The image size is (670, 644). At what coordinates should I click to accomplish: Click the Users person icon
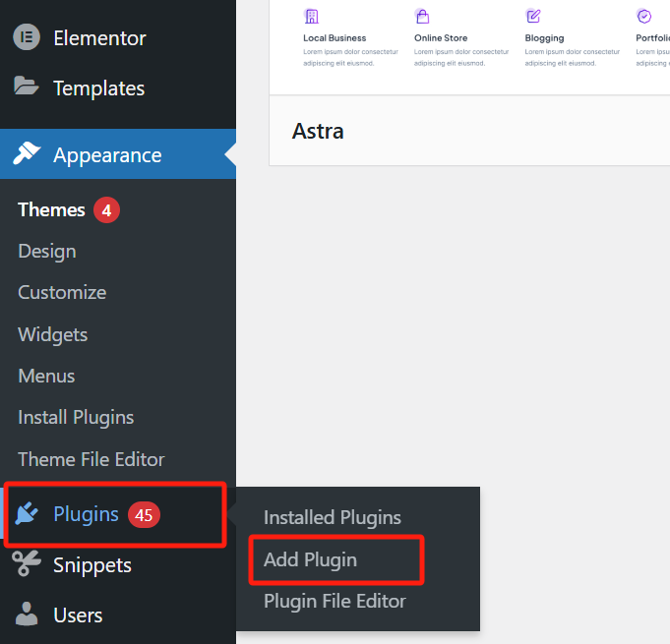(27, 615)
